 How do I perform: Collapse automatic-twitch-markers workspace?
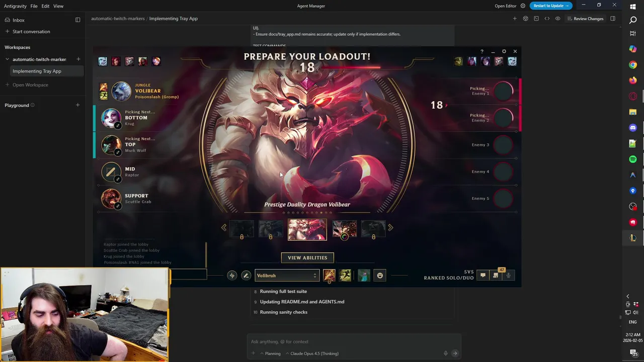[8, 59]
